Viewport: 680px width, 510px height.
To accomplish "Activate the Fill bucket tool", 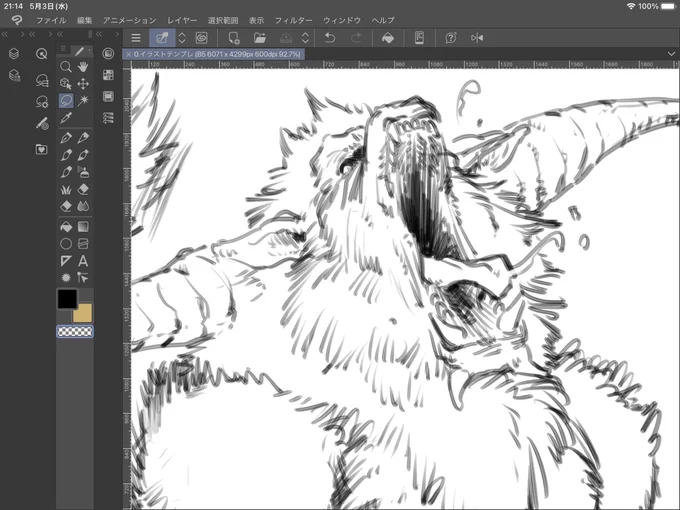I will 66,226.
